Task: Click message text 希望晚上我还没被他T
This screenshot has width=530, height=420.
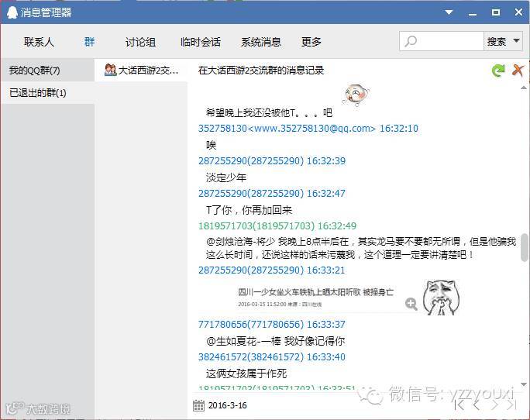Action: (269, 112)
